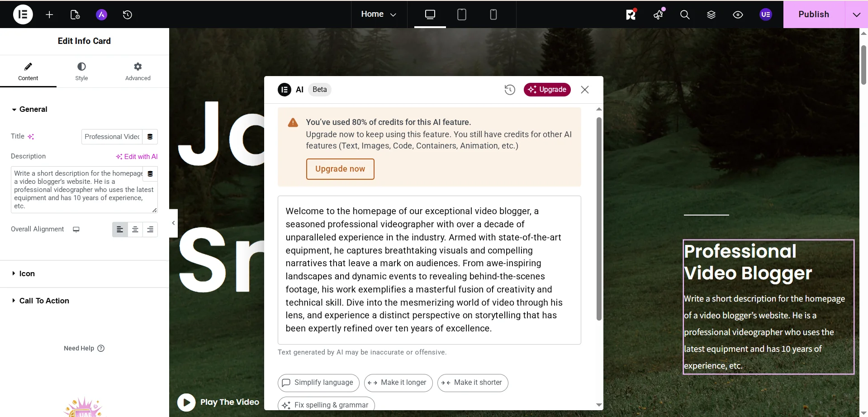This screenshot has width=868, height=417.
Task: Open the Structure navigator panel
Action: (711, 14)
